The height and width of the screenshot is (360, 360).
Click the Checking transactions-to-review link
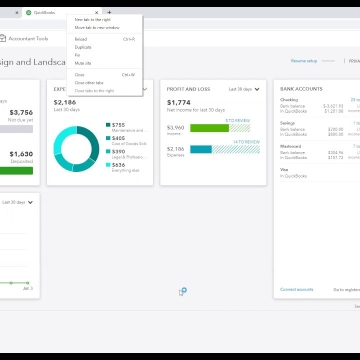coord(355,100)
